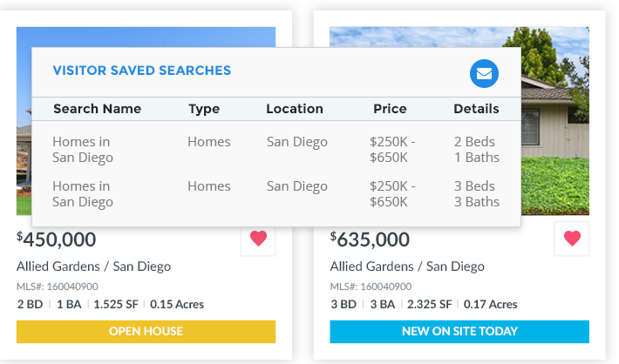
Task: Click San Diego location in first row
Action: point(297,142)
